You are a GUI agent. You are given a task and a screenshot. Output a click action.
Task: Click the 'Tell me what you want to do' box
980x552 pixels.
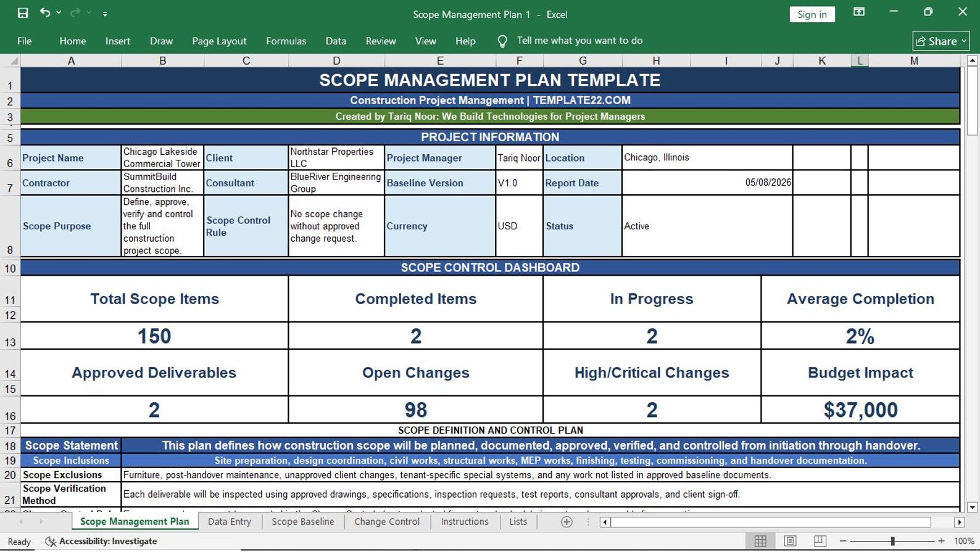[x=579, y=41]
